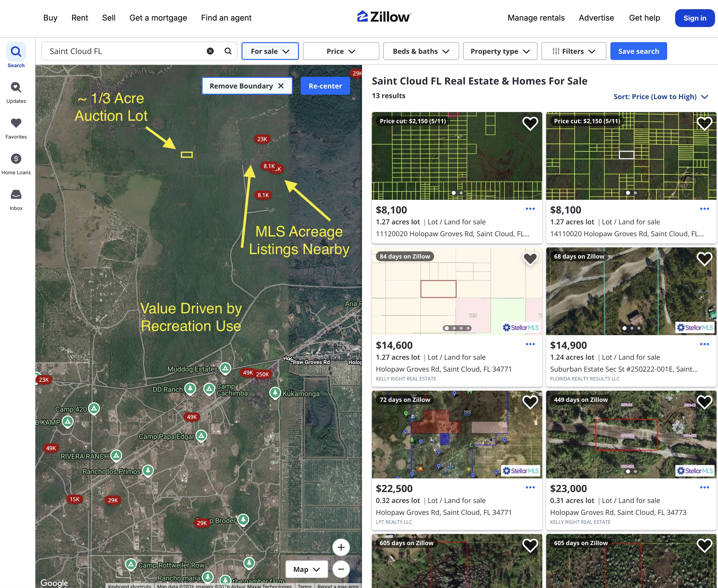The image size is (718, 588).
Task: Zoom in on the map
Action: [341, 547]
